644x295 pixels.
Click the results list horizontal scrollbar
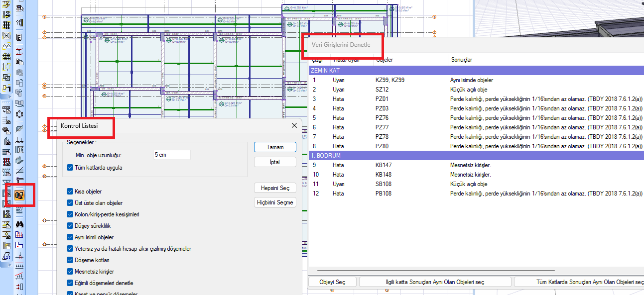click(448, 271)
